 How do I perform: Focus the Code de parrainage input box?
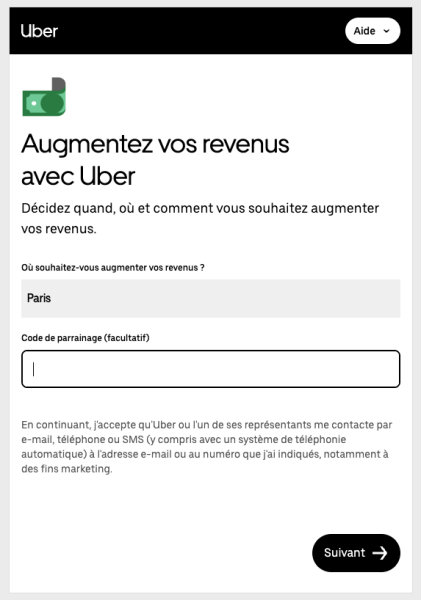(x=210, y=369)
